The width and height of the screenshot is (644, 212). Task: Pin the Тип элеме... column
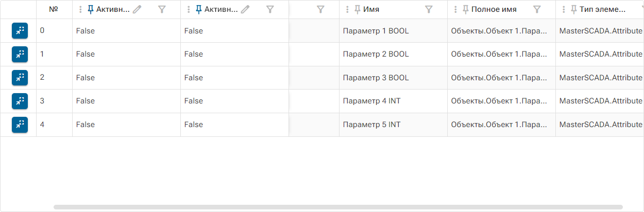(x=574, y=9)
